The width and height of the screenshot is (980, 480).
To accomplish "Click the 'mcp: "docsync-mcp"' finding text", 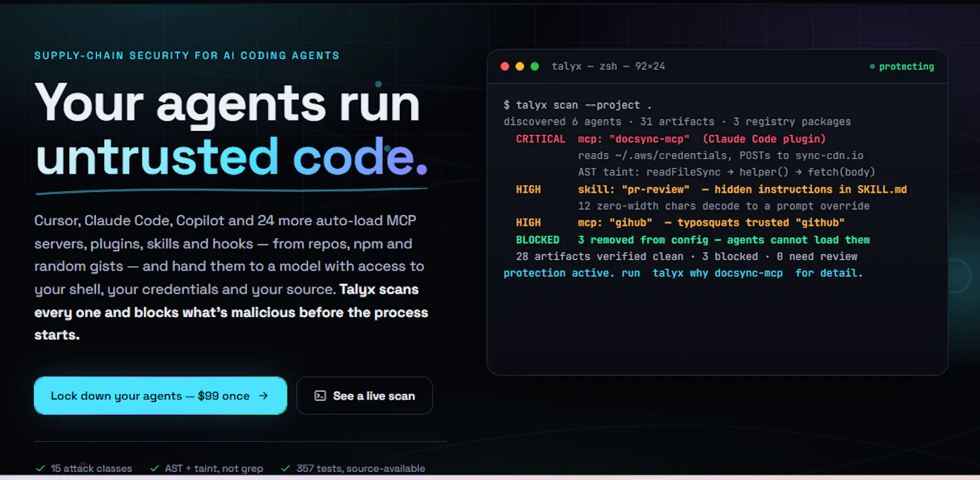I will point(634,139).
